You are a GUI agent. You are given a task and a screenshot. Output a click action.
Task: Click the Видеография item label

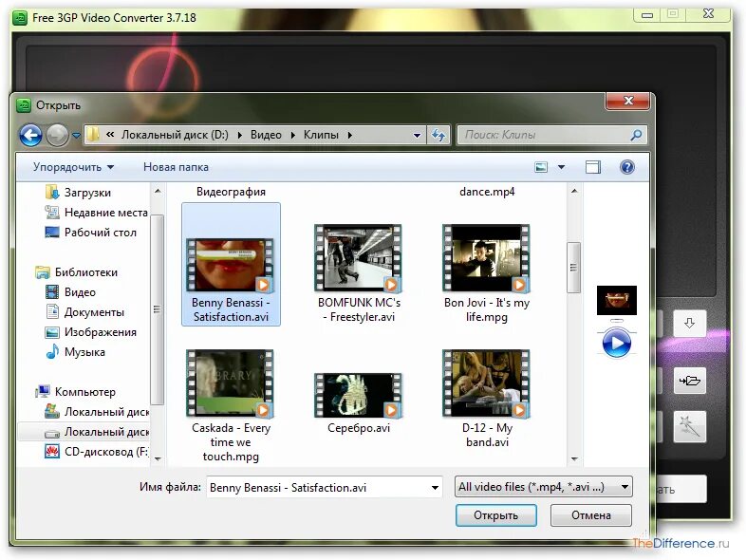coord(231,192)
